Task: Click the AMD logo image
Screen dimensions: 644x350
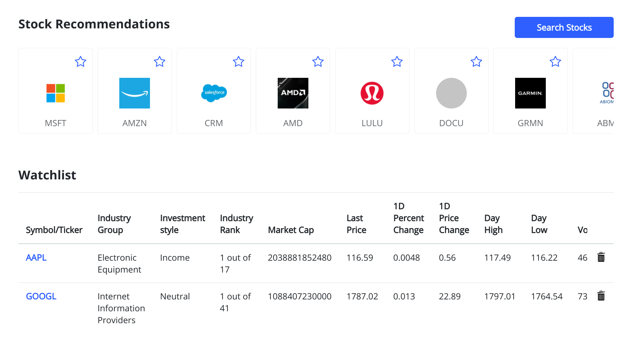Action: tap(293, 93)
